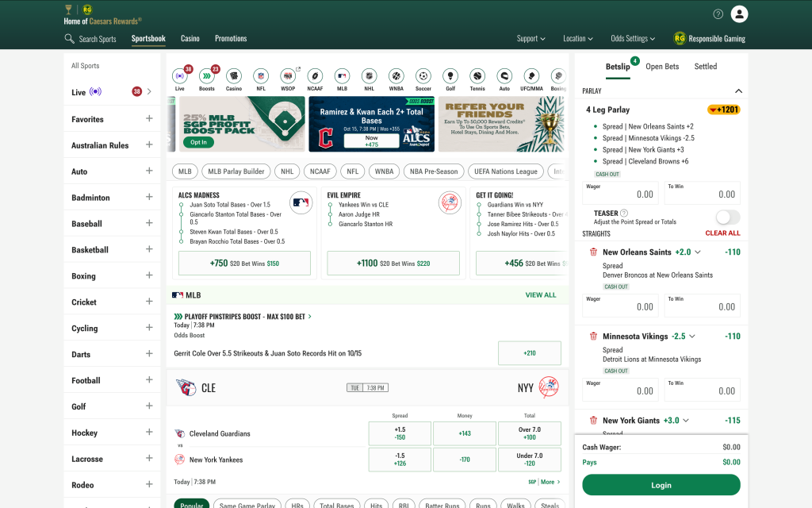Open the Odds Settings dropdown
Screen dimensions: 812x508
click(x=633, y=38)
